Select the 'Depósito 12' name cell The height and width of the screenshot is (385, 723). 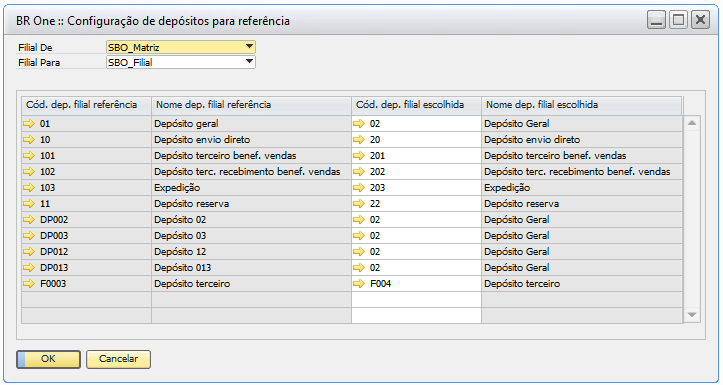(251, 252)
